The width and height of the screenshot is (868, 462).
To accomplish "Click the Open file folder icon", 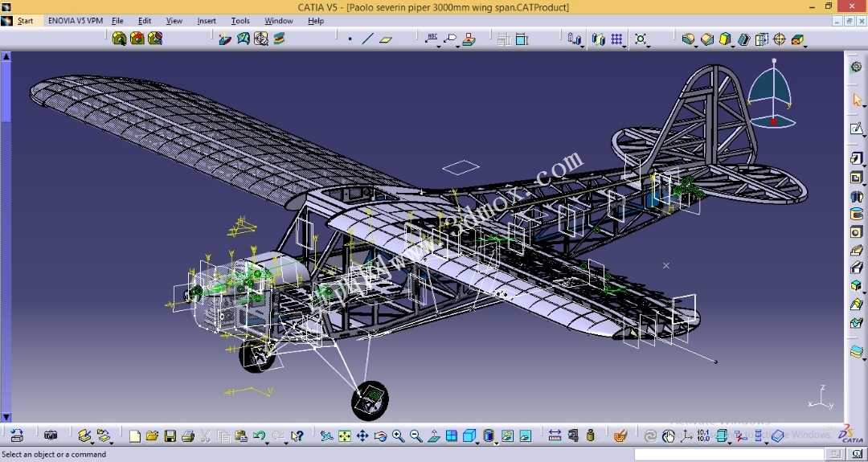I will (152, 436).
